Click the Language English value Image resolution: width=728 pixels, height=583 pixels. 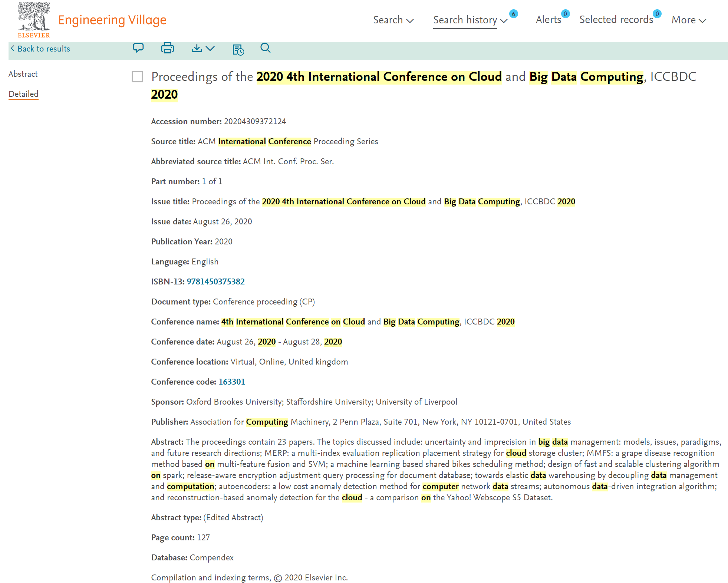click(x=205, y=261)
